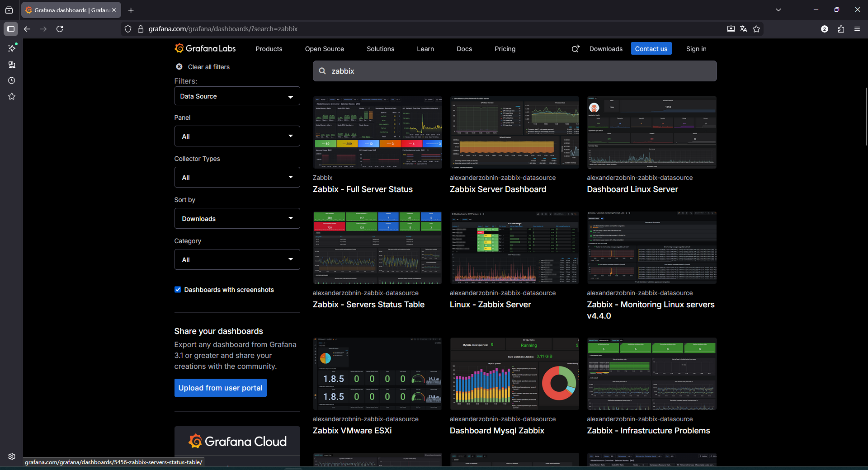Expand the Panel filter dropdown
The width and height of the screenshot is (868, 470).
click(x=237, y=136)
